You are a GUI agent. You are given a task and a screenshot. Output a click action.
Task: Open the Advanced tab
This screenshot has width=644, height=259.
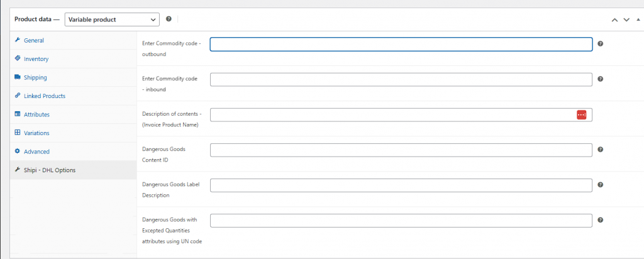(x=36, y=152)
